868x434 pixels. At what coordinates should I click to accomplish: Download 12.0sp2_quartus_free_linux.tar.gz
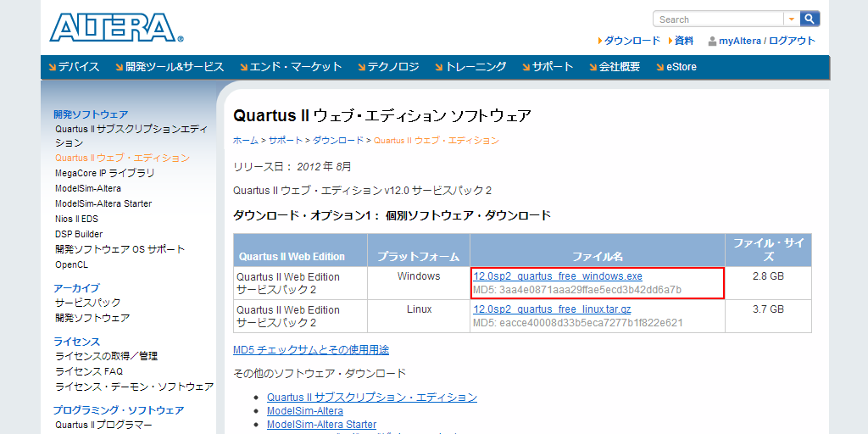tap(552, 309)
